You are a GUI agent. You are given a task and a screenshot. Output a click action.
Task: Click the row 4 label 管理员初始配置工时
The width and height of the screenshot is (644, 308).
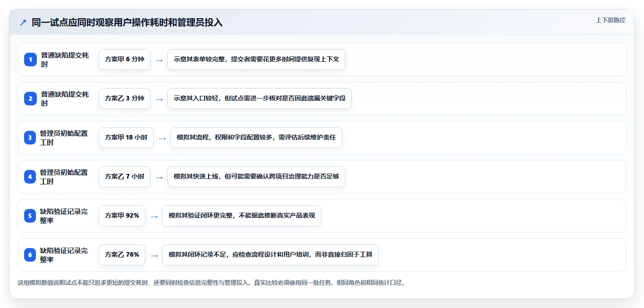click(x=64, y=177)
